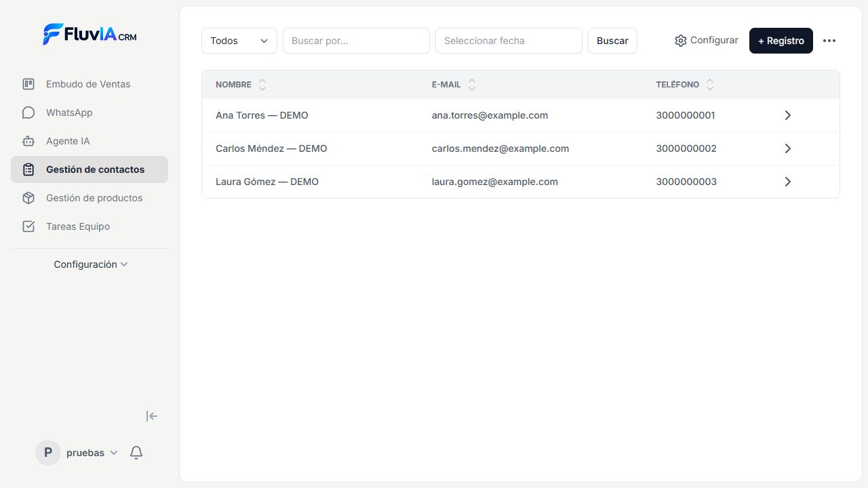Navigate to Agente IA

tap(90, 141)
